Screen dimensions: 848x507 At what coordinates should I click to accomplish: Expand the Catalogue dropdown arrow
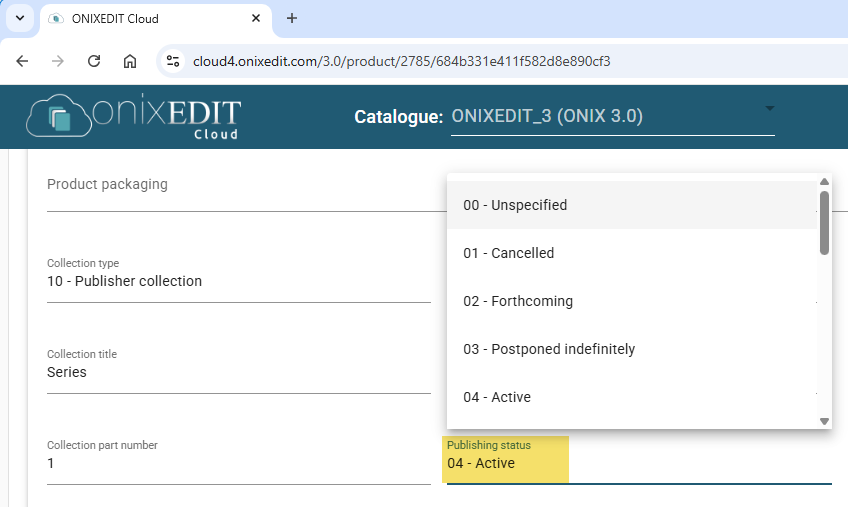[x=770, y=109]
